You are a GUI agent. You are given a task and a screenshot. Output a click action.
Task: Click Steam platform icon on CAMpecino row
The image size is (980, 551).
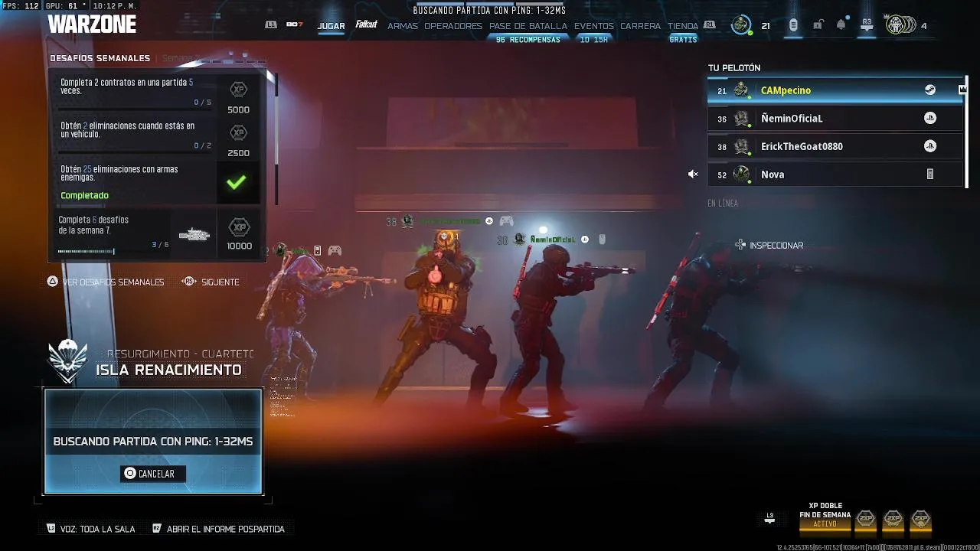click(929, 90)
